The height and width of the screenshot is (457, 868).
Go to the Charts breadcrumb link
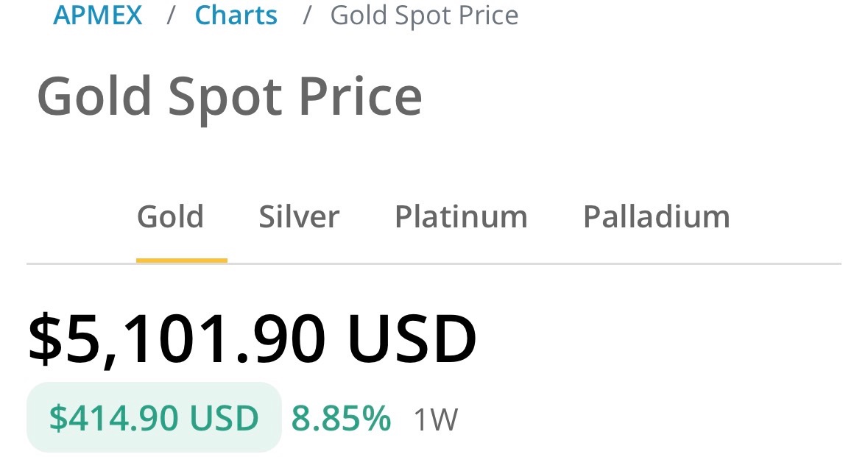[236, 15]
